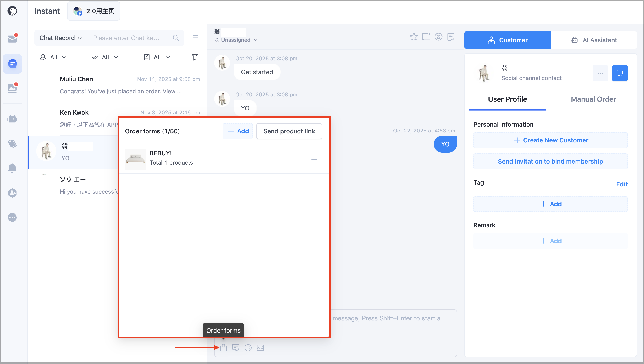Screen dimensions: 644x364
Task: Click the app logo at top left
Action: coord(12,11)
